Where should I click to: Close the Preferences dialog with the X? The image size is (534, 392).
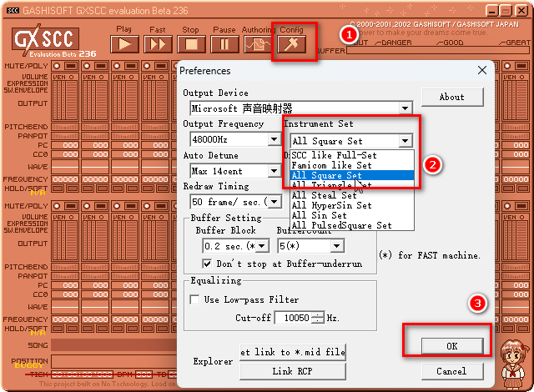(482, 70)
